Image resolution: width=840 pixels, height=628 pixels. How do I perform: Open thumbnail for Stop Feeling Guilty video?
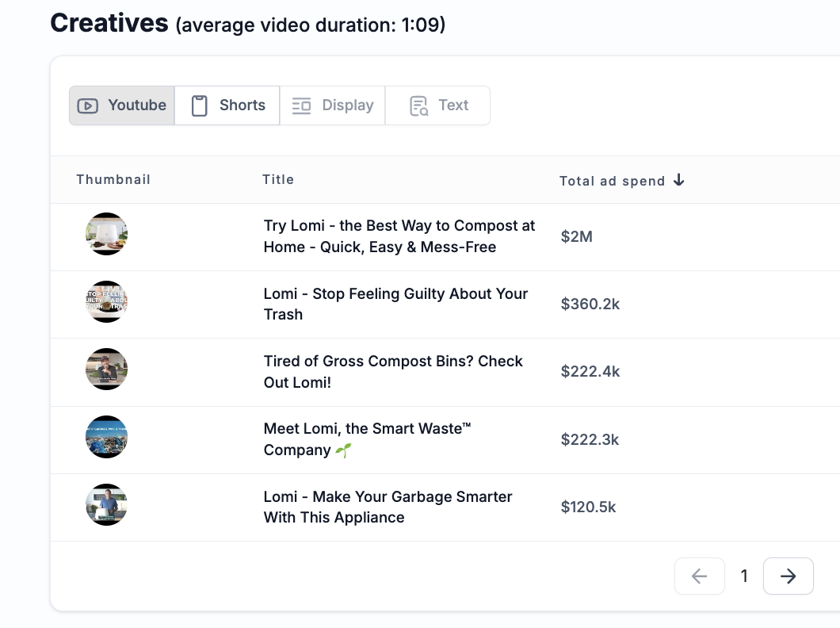[x=107, y=301]
